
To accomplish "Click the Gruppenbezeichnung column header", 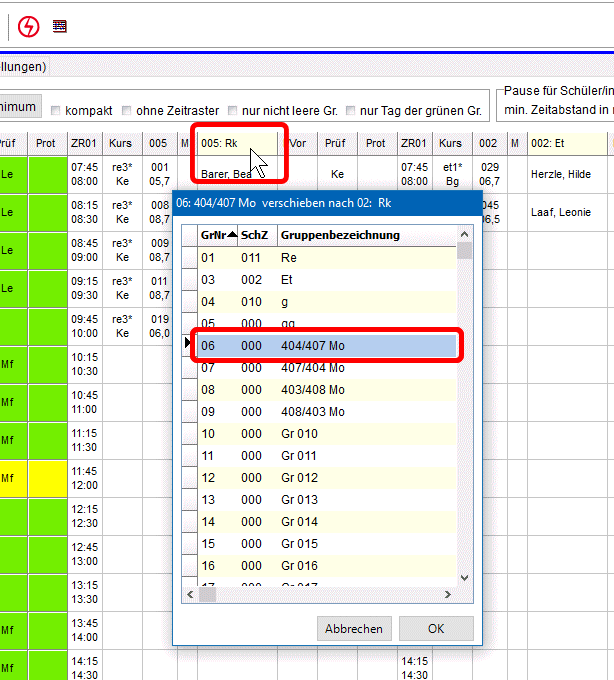I will click(x=340, y=235).
